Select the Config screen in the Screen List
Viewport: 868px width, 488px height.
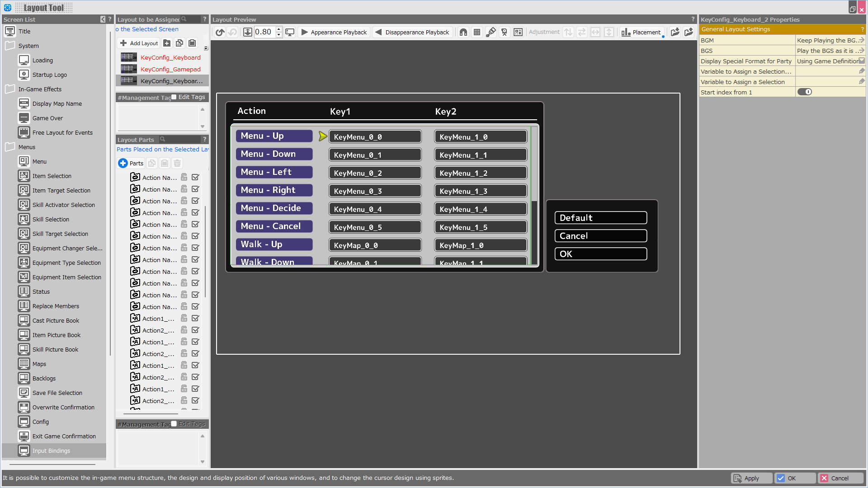point(41,422)
